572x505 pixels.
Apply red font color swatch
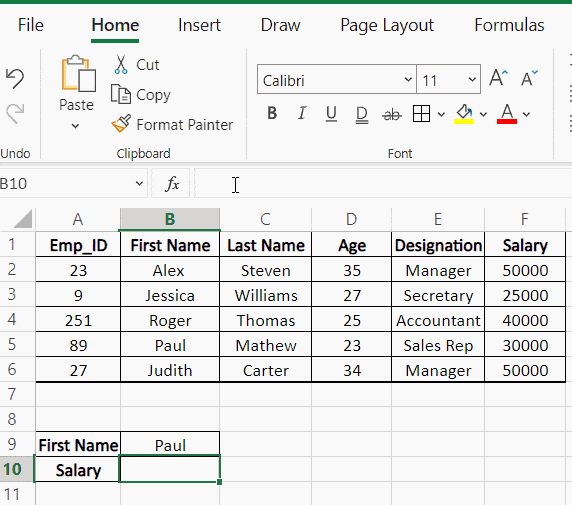[507, 122]
